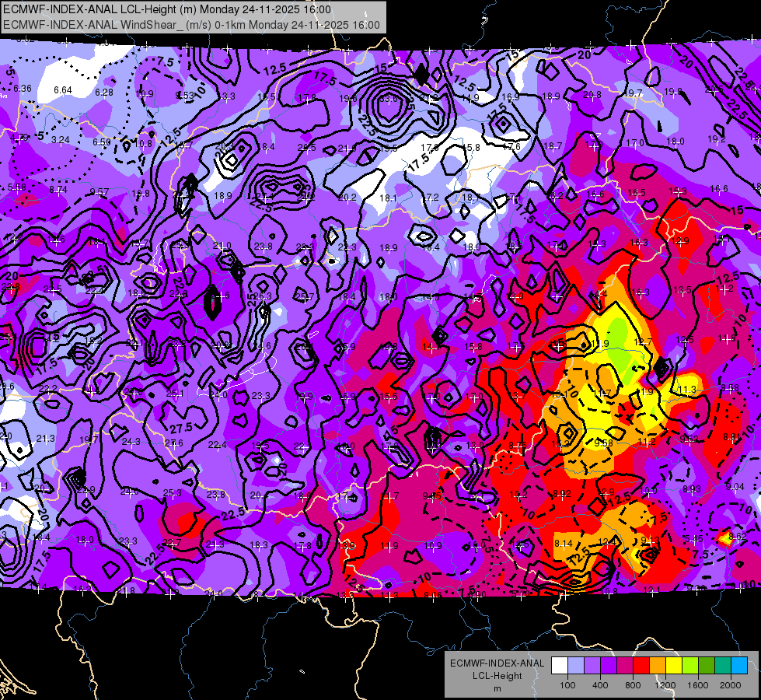
Task: Click the 6.36 shear value
Action: coord(23,89)
